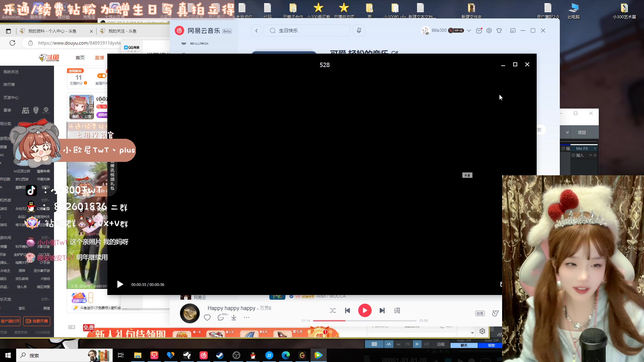Focus the NetEase search box with 生日快乐
The width and height of the screenshot is (644, 362).
(307, 31)
